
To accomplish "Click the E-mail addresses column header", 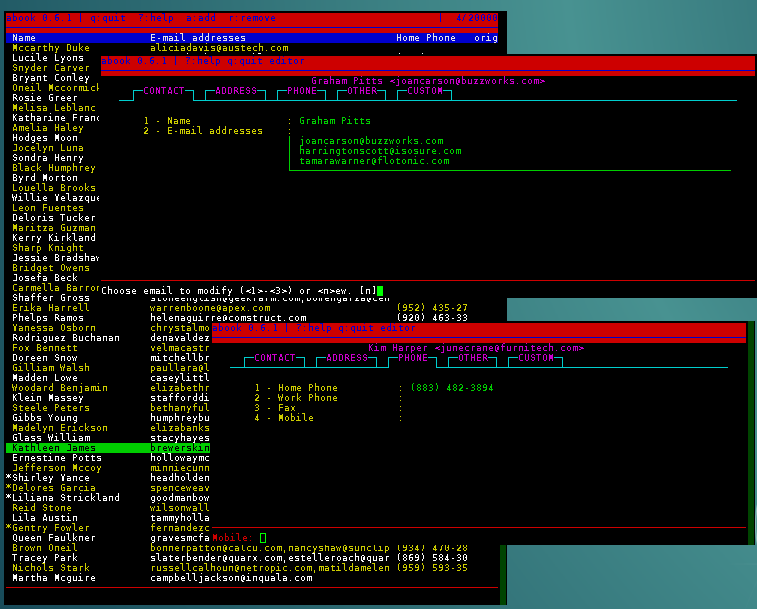I will click(x=198, y=38).
